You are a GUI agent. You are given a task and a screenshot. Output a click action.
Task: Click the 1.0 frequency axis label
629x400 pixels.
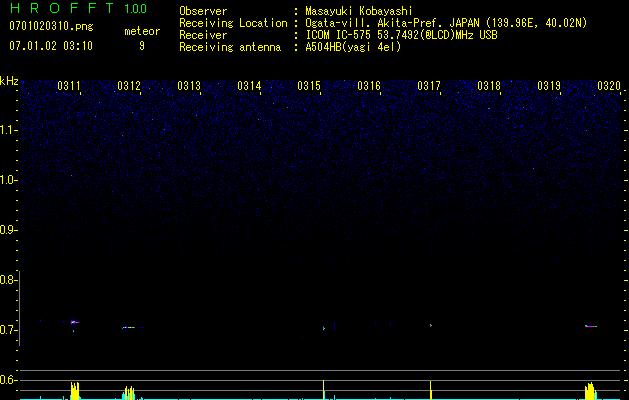(8, 180)
